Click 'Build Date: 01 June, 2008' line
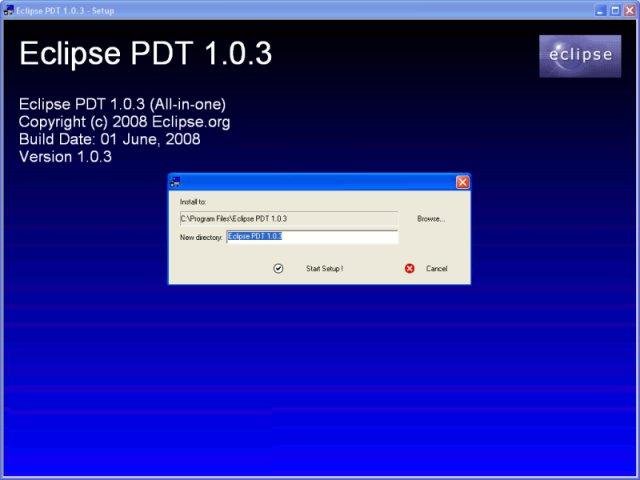Screen dimensions: 640x480 pos(109,139)
